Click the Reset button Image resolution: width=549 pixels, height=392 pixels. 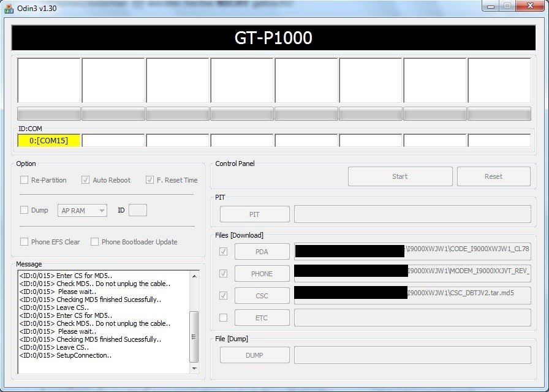coord(493,176)
